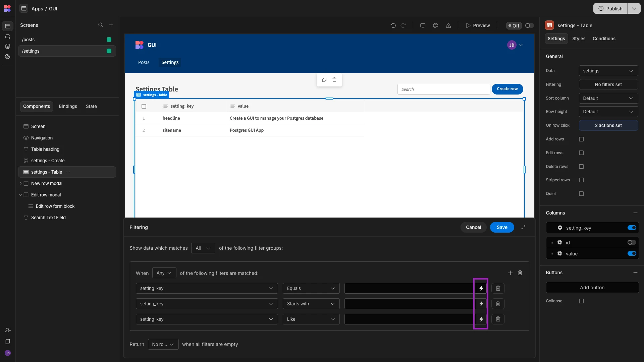Expand the filtering drawer to fullscreen

[523, 227]
